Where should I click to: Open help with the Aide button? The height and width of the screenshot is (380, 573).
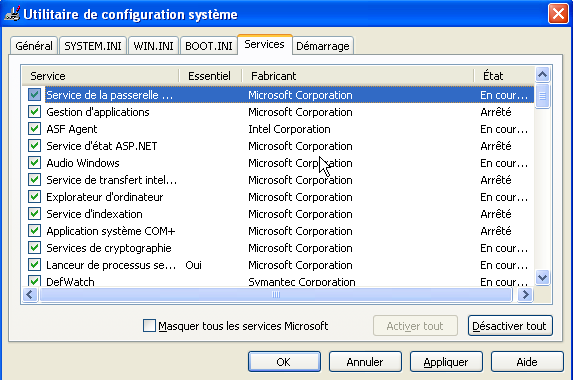pos(527,362)
